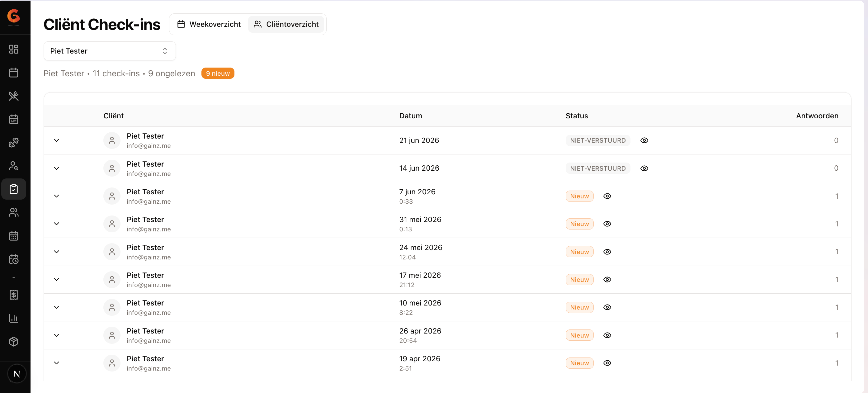Click the Datum column header
This screenshot has width=868, height=393.
410,116
